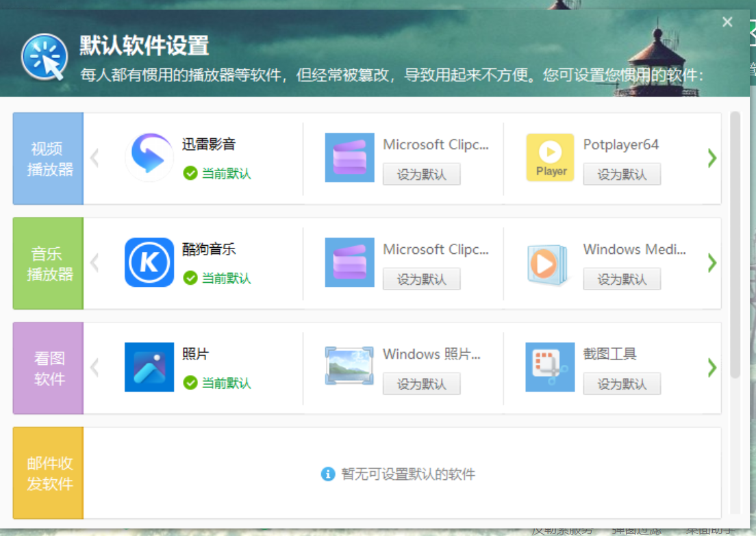Select the 音乐播放器 category tile
Viewport: 756px width, 536px height.
(48, 263)
